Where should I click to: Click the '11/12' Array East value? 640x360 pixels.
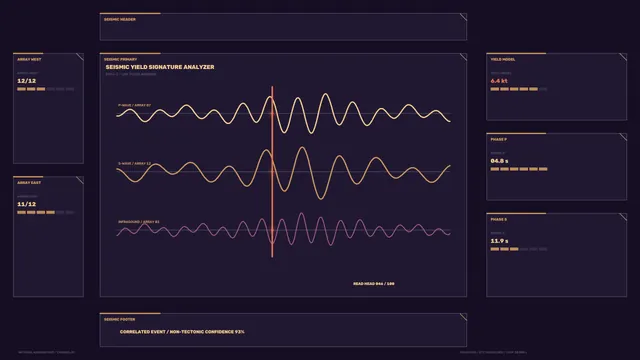click(27, 204)
